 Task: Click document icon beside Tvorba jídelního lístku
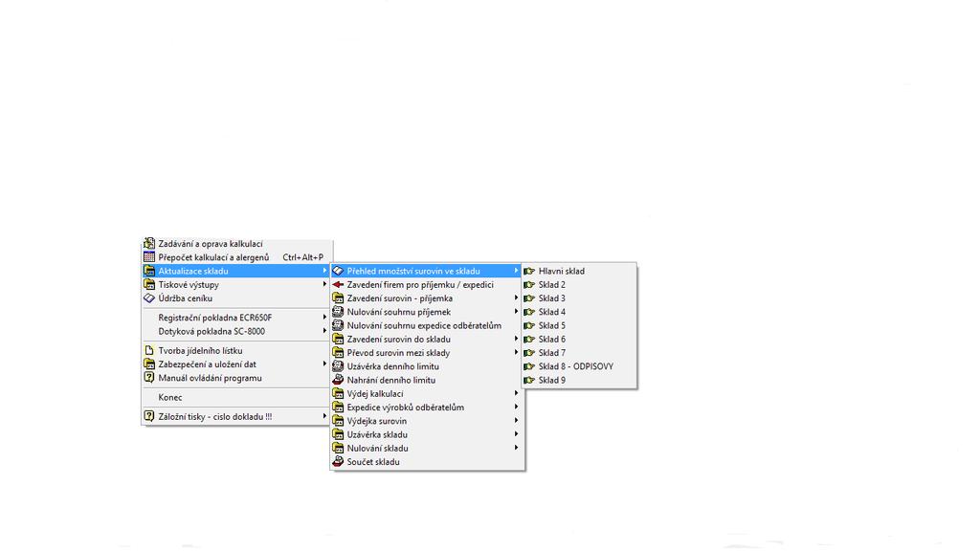pyautogui.click(x=148, y=350)
